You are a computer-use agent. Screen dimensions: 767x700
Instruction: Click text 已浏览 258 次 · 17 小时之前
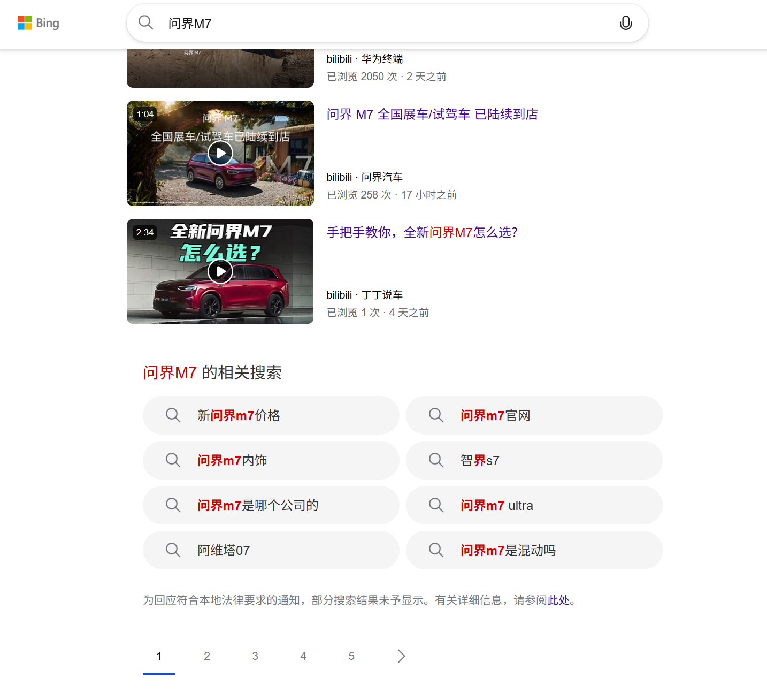(392, 195)
